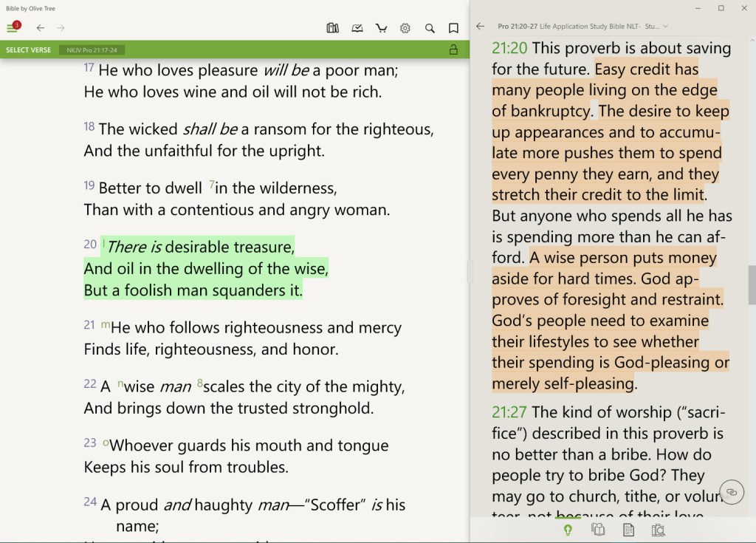Toggle the split-window sync link button

pyautogui.click(x=731, y=491)
